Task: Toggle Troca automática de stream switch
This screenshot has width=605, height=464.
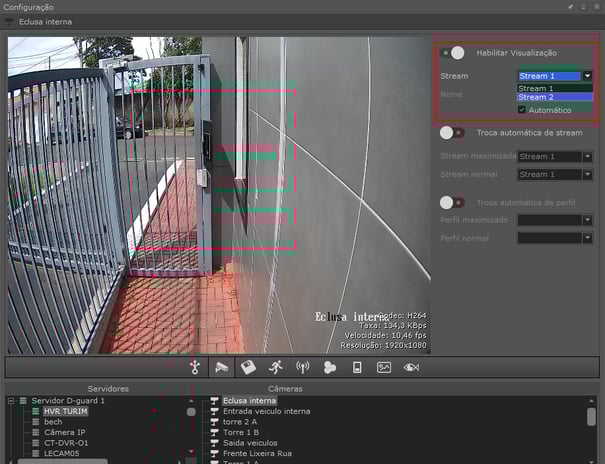Action: 453,132
